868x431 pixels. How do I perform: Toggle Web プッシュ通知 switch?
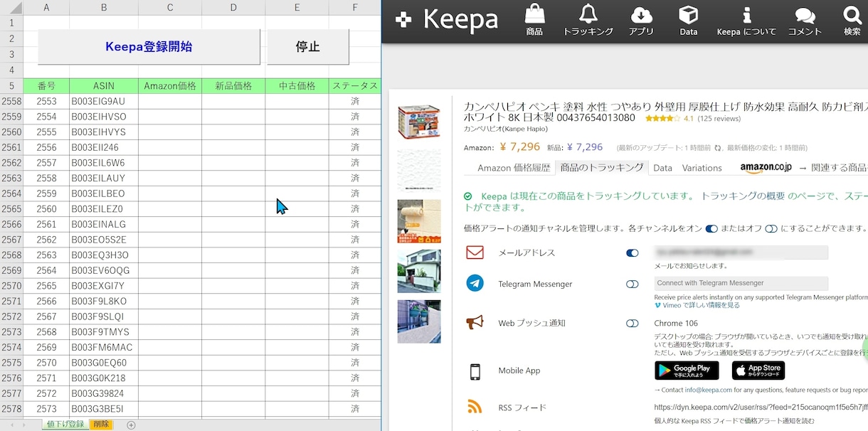pos(632,323)
